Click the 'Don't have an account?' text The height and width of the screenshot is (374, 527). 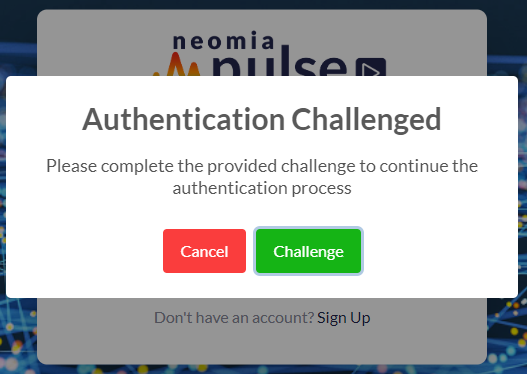234,318
